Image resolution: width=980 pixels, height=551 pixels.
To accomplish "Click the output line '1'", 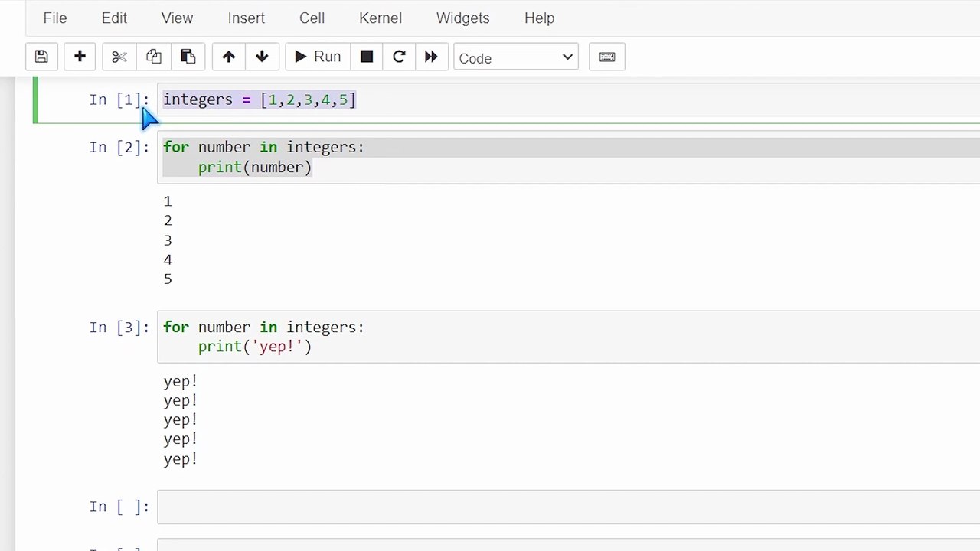I will (x=168, y=201).
